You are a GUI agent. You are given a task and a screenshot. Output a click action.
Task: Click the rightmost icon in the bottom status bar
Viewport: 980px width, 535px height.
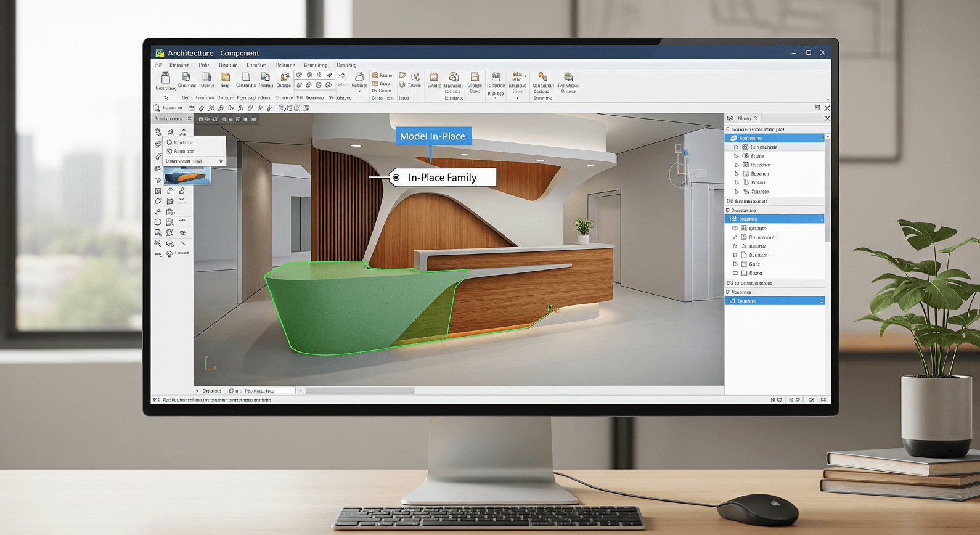point(823,400)
